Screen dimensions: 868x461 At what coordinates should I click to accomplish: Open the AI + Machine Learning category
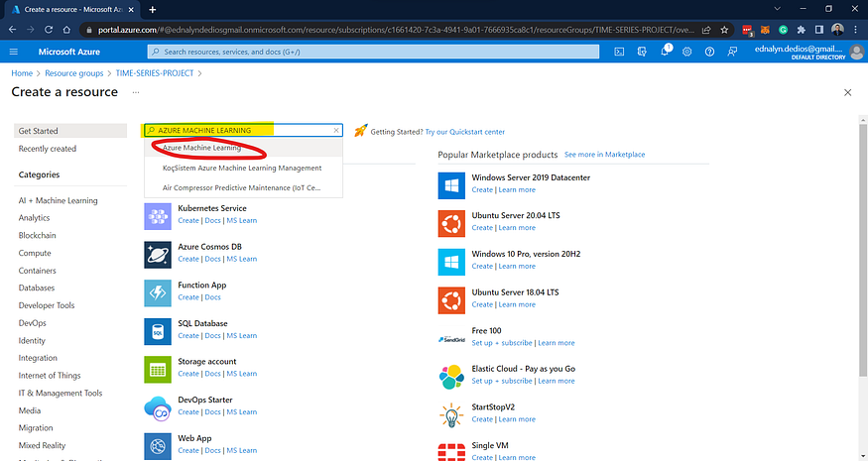59,200
